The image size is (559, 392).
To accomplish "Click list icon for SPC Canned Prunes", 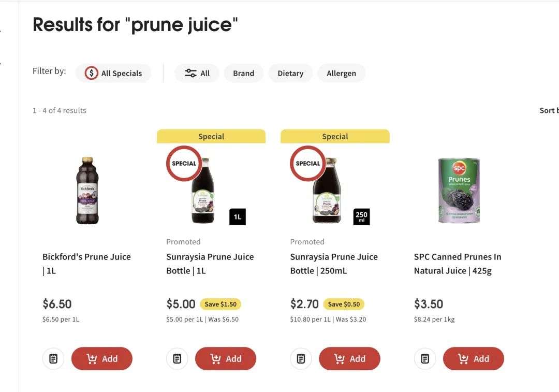I will point(425,358).
